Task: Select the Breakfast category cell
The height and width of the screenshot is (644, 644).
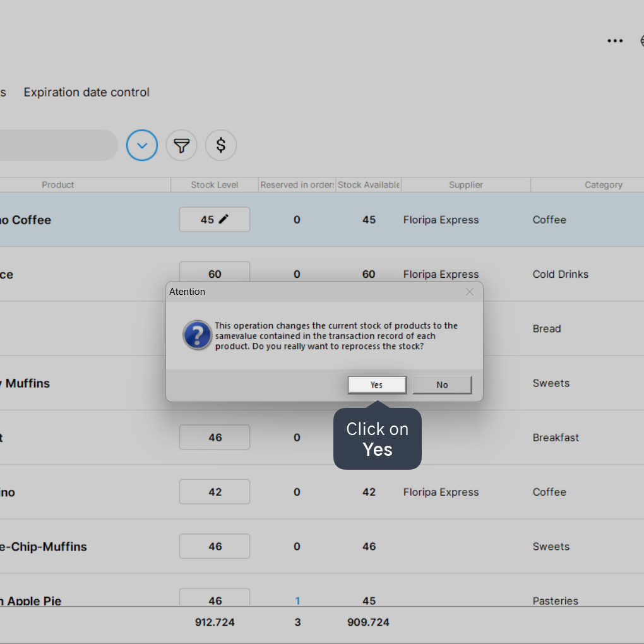Action: pos(556,438)
